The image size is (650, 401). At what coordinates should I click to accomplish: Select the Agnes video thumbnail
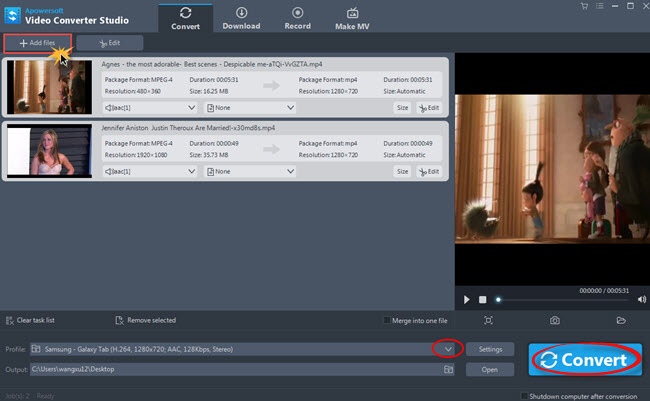(49, 87)
